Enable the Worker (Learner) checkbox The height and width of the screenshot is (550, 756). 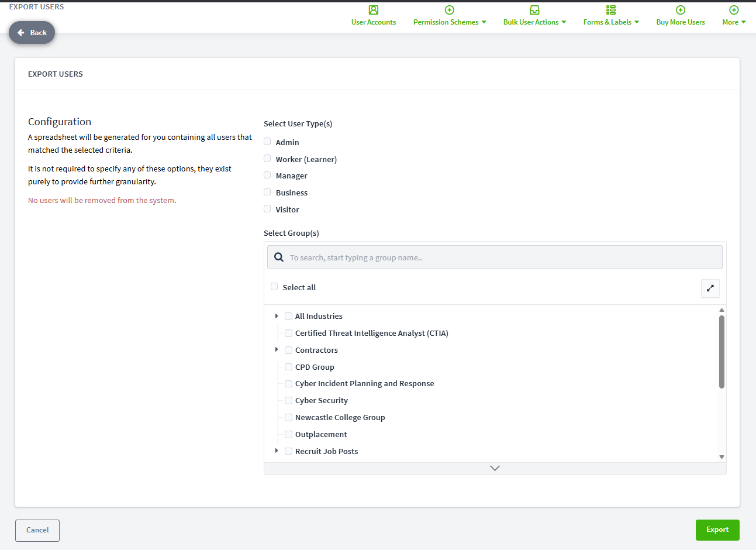pyautogui.click(x=267, y=159)
